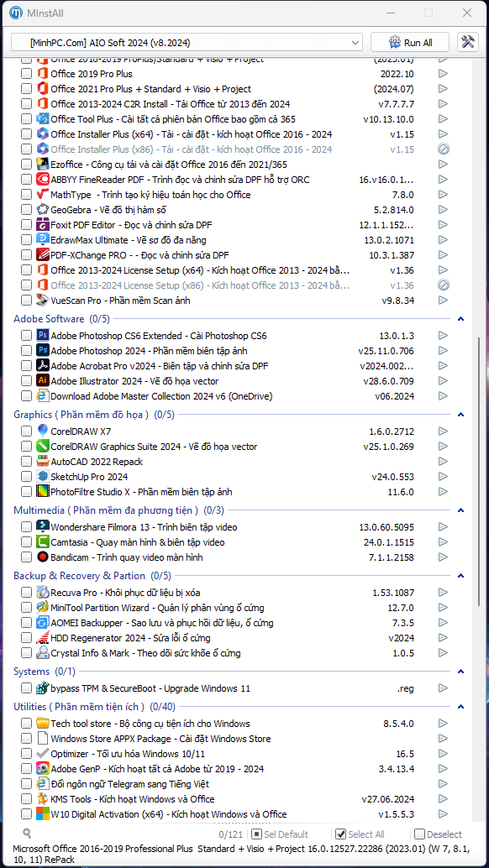This screenshot has width=489, height=868.
Task: Click Crystal Info & Mark row text
Action: tap(145, 652)
